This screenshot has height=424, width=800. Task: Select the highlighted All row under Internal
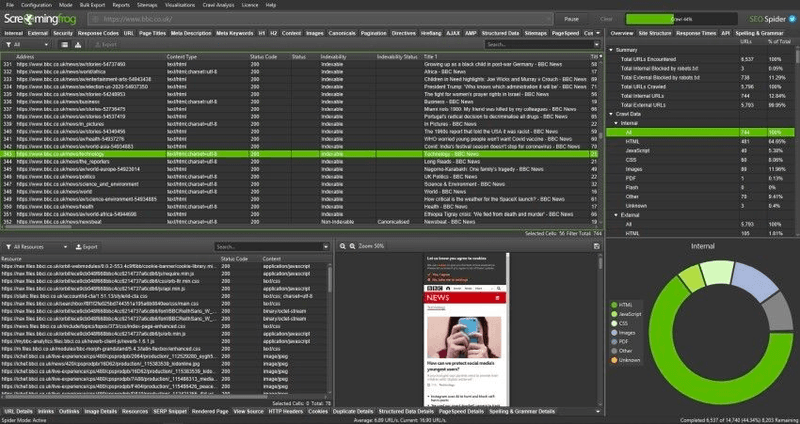(x=700, y=133)
